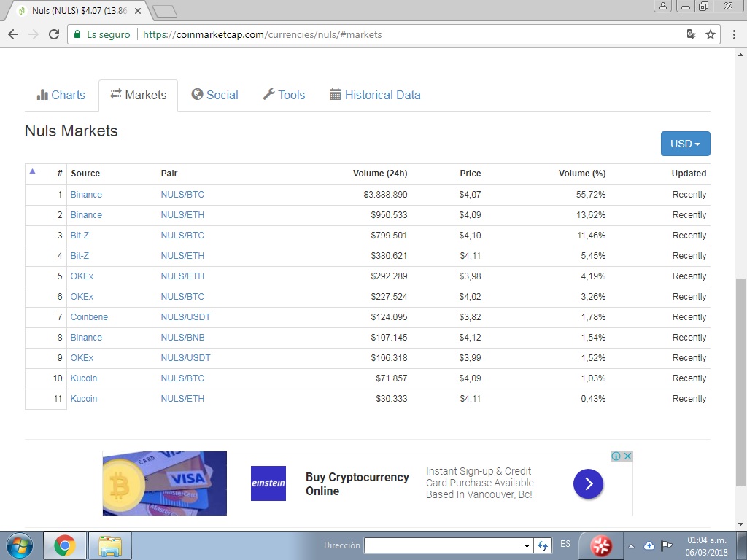Click the page translate icon in the address bar
747x560 pixels.
point(692,34)
